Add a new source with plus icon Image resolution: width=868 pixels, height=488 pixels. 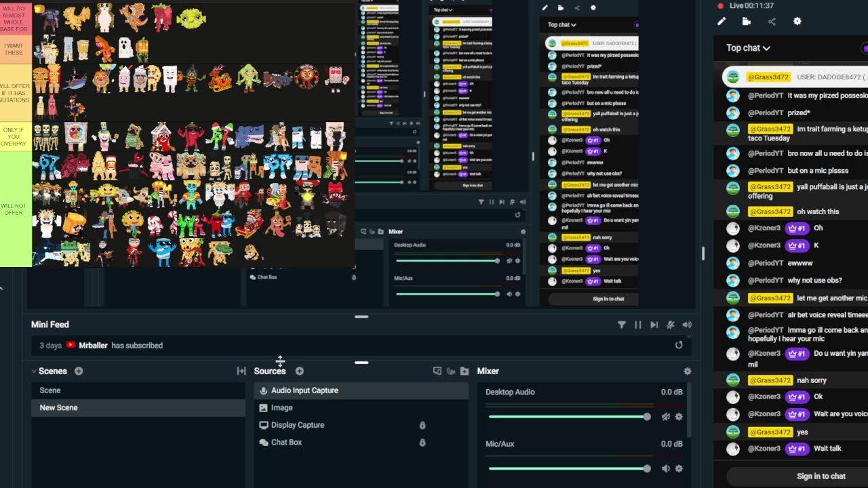click(300, 371)
